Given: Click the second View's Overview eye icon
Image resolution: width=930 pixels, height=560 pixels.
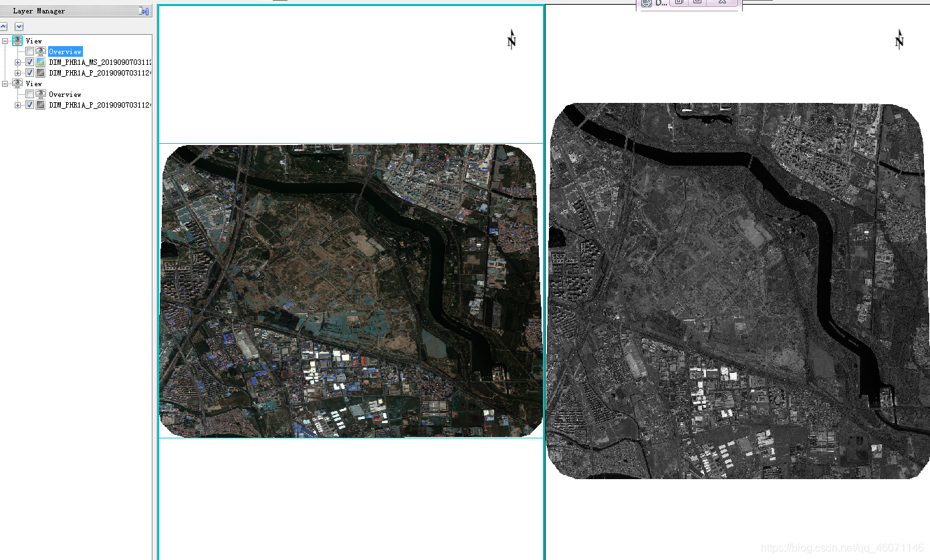Looking at the screenshot, I should [x=41, y=94].
